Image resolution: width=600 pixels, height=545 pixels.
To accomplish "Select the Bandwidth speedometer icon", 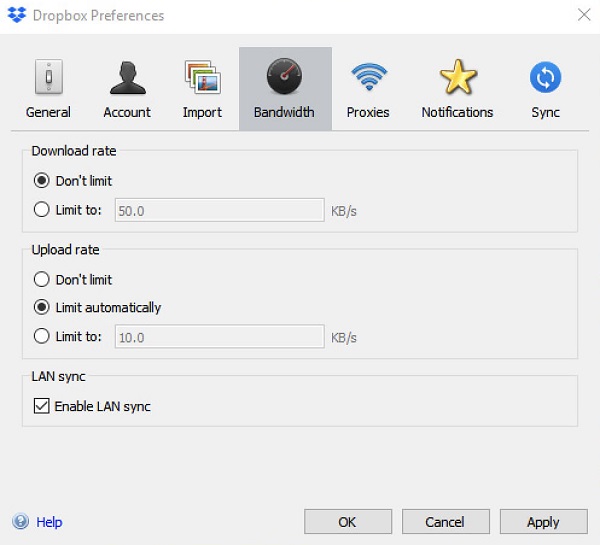I will [x=284, y=77].
